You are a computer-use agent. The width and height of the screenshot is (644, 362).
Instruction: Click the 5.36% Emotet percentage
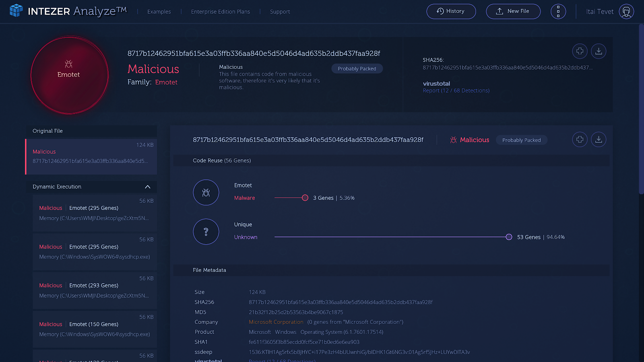[x=347, y=198]
